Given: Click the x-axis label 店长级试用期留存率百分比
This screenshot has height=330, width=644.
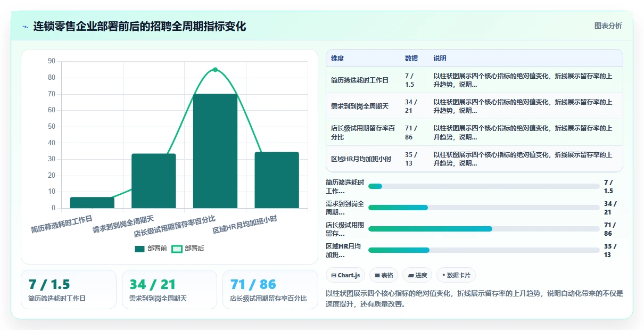Looking at the screenshot, I should (175, 226).
